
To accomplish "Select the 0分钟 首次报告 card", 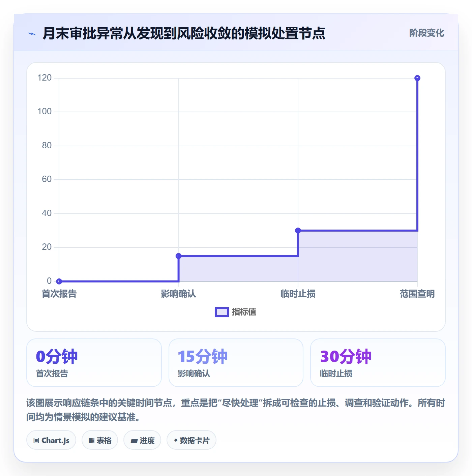I will point(94,363).
